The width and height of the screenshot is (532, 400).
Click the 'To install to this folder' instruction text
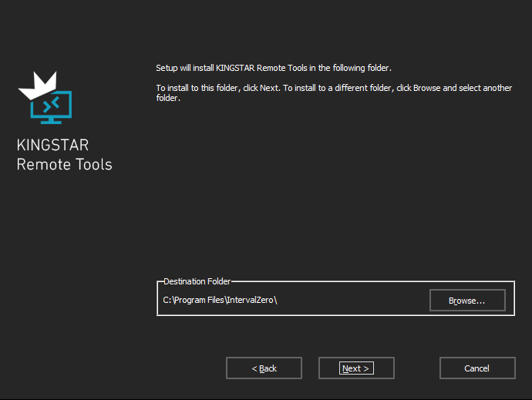[x=334, y=92]
